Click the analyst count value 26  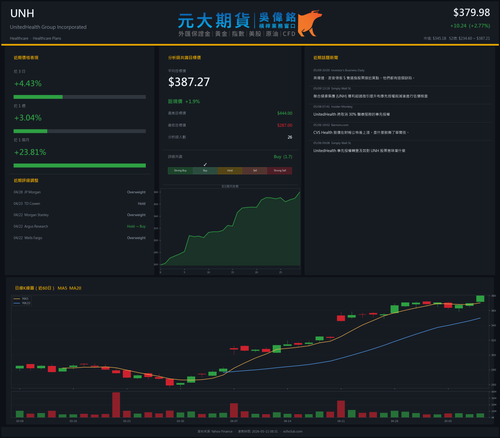pyautogui.click(x=290, y=137)
